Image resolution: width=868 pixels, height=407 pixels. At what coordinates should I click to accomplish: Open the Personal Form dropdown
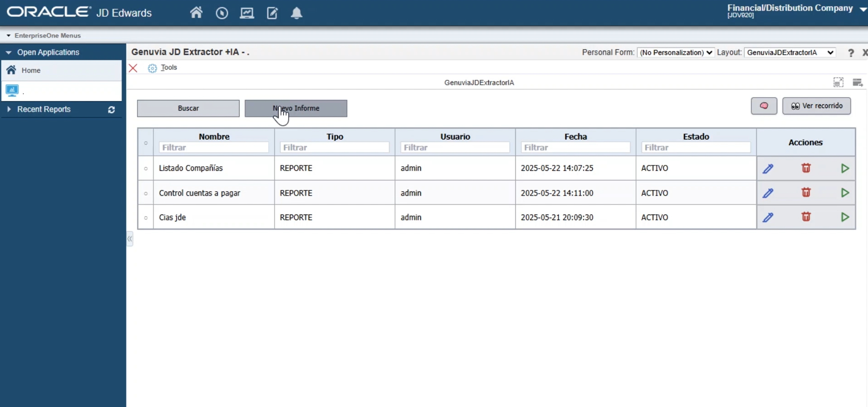pyautogui.click(x=676, y=53)
